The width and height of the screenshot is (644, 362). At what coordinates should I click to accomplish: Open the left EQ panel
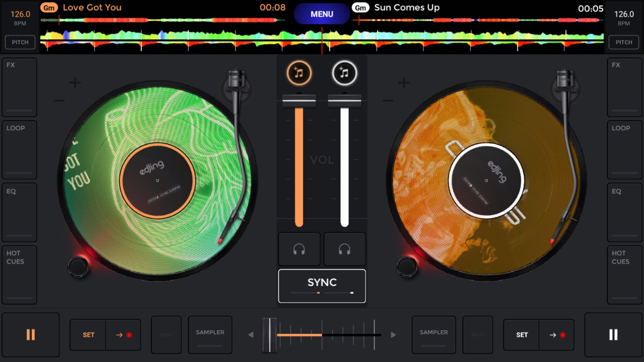click(19, 213)
